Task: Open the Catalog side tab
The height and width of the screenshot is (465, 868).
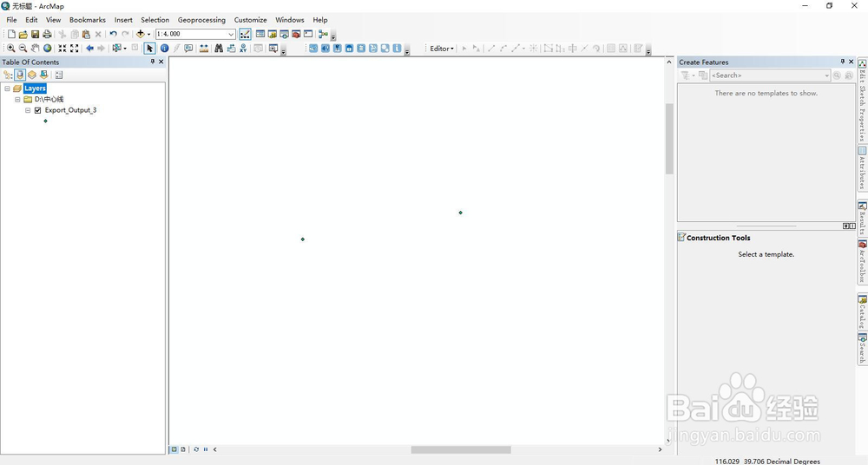Action: [863, 312]
